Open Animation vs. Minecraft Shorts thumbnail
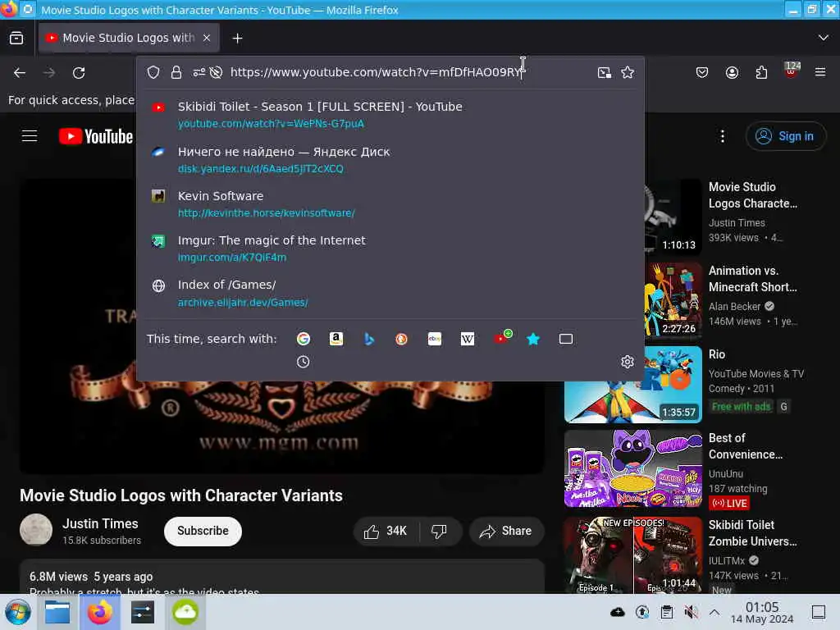This screenshot has width=840, height=630. coord(673,300)
